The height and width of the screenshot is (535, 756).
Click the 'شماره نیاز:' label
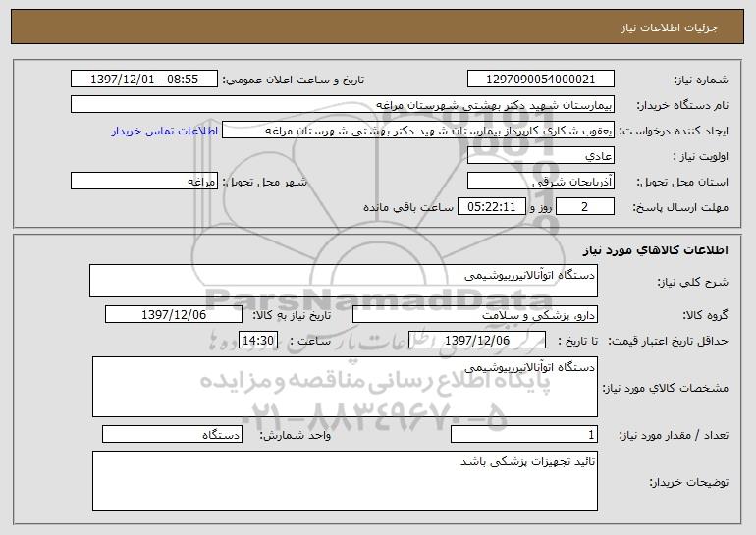coord(701,80)
